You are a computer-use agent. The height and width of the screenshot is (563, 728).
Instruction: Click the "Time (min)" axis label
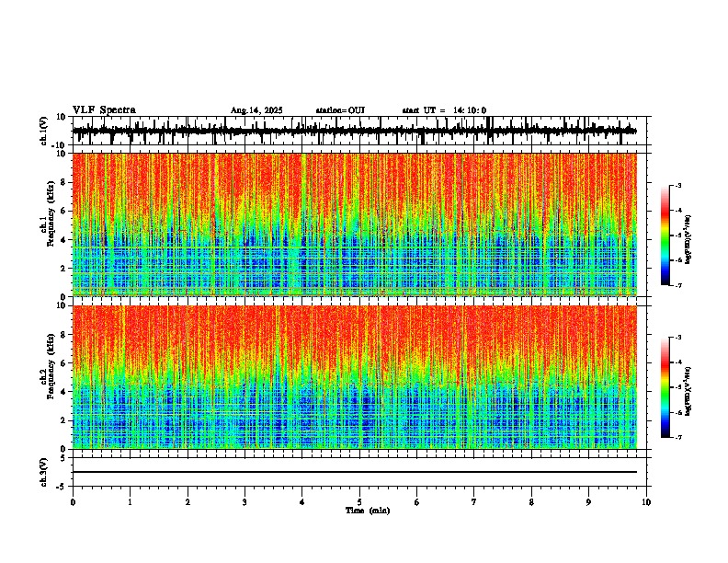click(368, 511)
